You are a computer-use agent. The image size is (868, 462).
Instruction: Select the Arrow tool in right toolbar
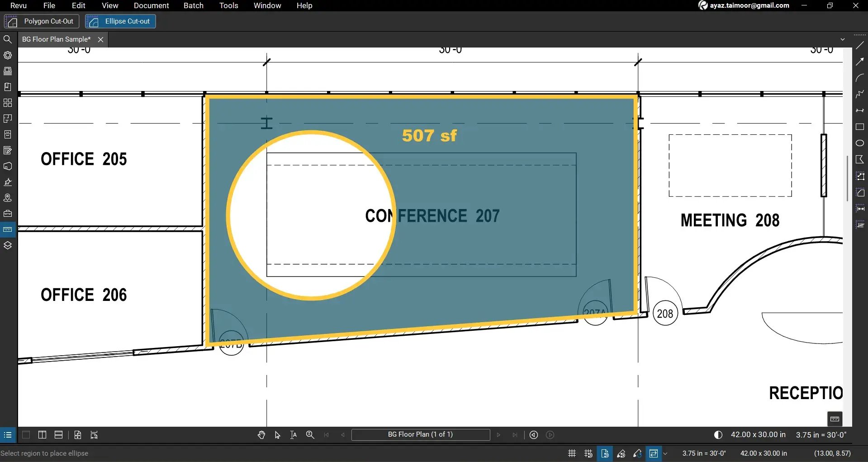coord(860,62)
